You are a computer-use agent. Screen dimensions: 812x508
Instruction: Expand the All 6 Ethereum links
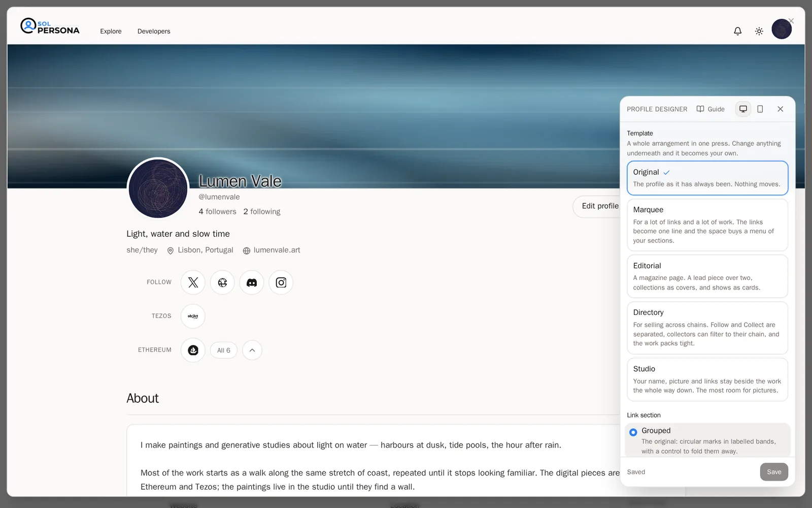(x=224, y=350)
